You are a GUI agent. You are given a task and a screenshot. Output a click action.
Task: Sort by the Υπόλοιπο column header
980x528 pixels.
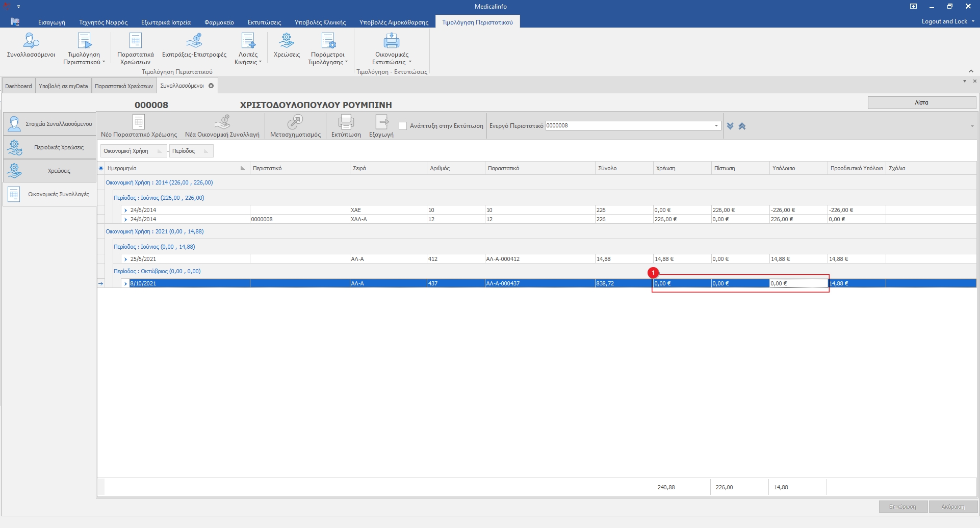point(783,168)
